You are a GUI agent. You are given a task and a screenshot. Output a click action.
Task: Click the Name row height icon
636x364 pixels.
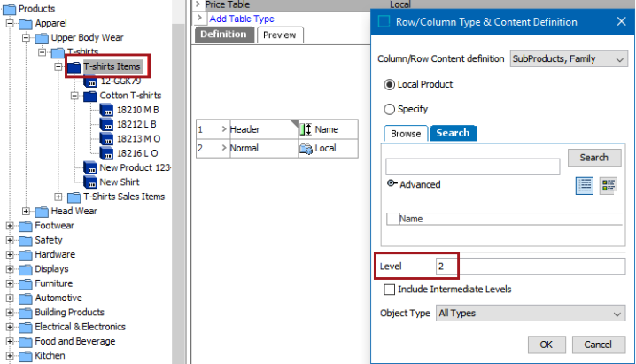tap(306, 129)
